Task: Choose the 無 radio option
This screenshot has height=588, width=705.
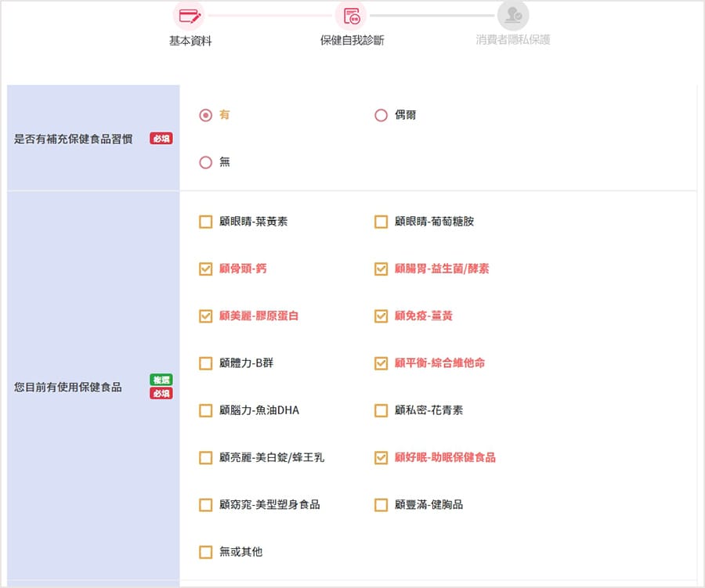Action: point(205,162)
